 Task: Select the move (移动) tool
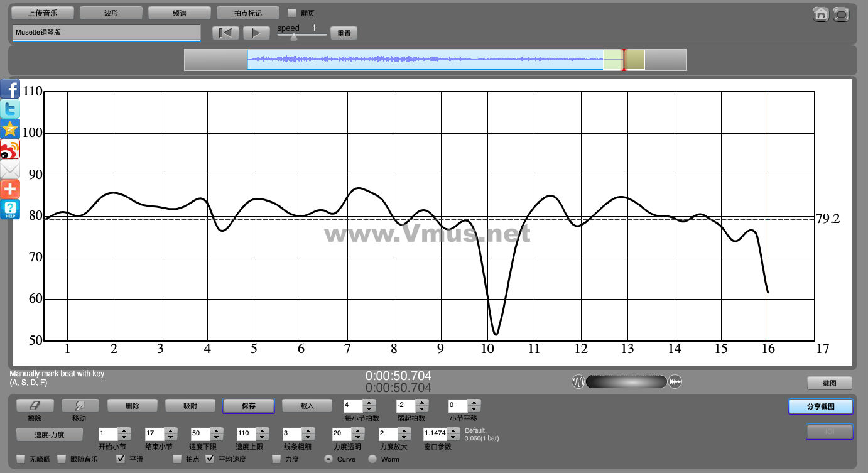(x=80, y=406)
